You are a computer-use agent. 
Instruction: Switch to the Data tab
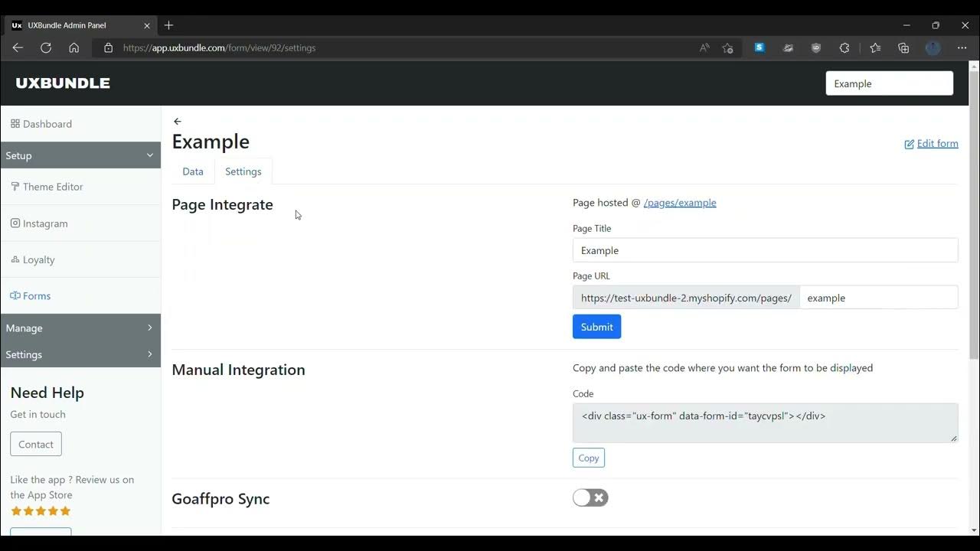tap(193, 171)
